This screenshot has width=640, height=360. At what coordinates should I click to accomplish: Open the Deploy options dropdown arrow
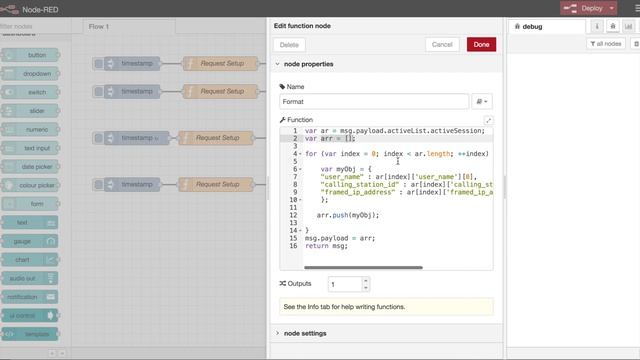tap(611, 8)
